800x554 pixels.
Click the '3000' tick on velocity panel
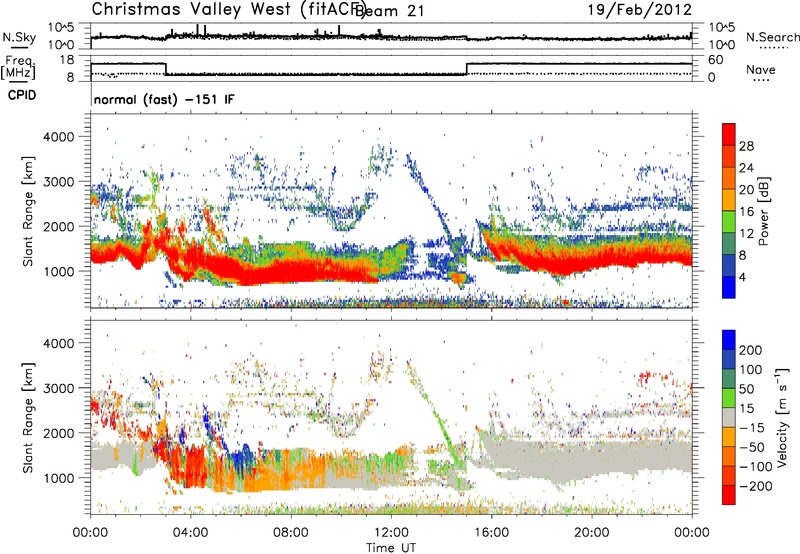pos(58,388)
